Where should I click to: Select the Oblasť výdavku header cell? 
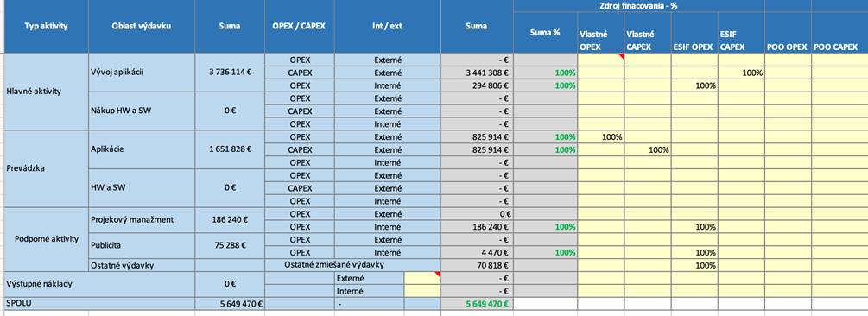(x=141, y=26)
